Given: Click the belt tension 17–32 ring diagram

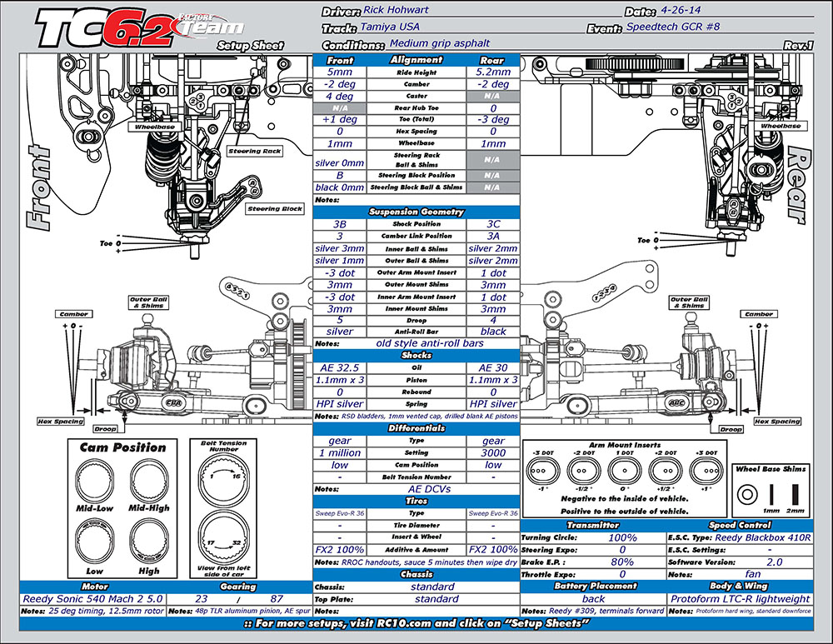Looking at the screenshot, I should [x=223, y=537].
